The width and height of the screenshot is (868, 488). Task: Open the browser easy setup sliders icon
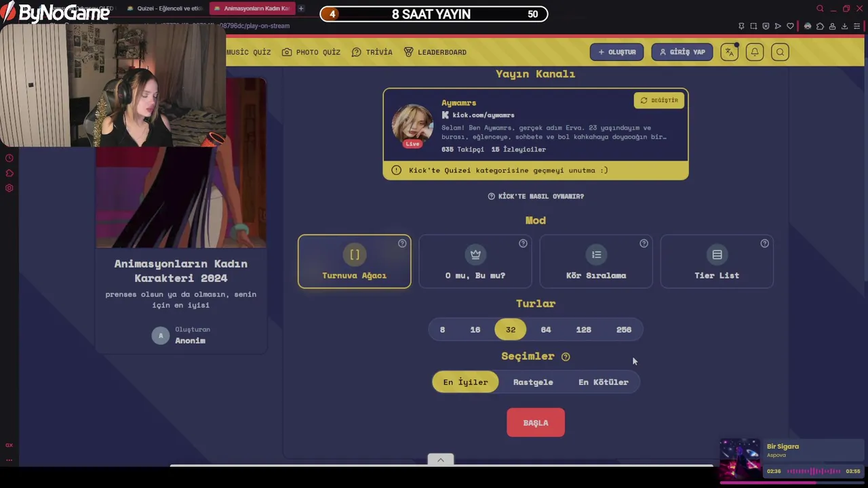858,26
